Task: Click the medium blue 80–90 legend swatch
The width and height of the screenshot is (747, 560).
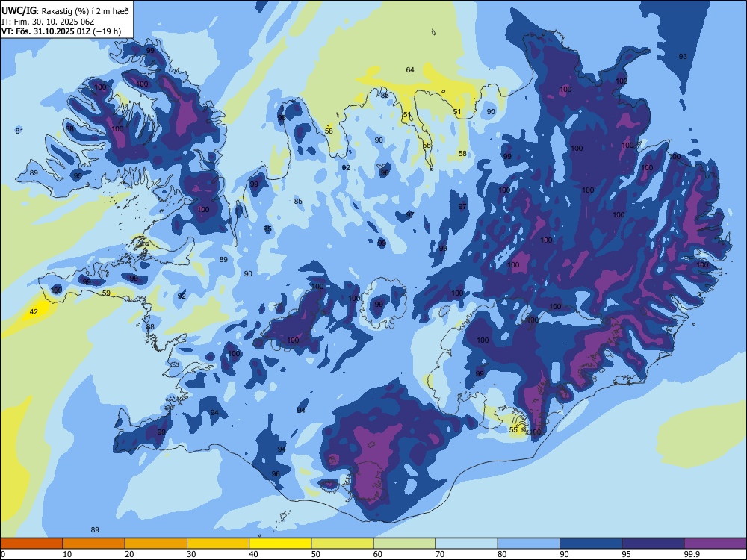Action: pos(529,544)
